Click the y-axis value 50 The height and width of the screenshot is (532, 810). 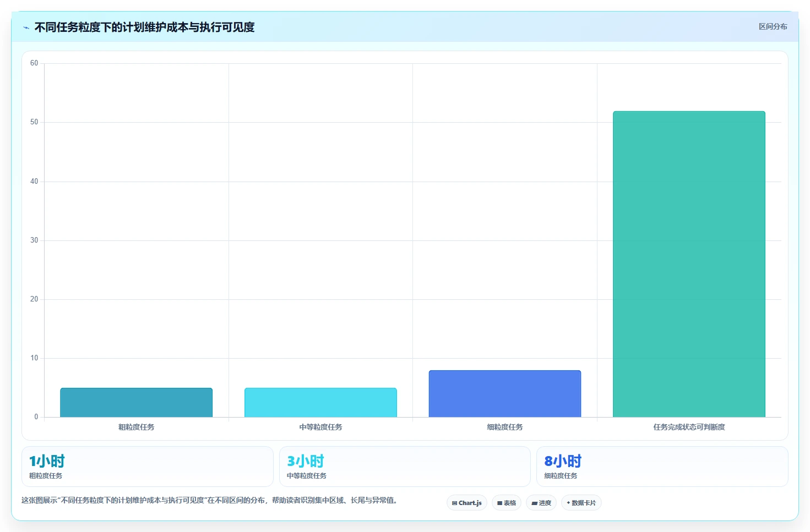click(x=34, y=122)
